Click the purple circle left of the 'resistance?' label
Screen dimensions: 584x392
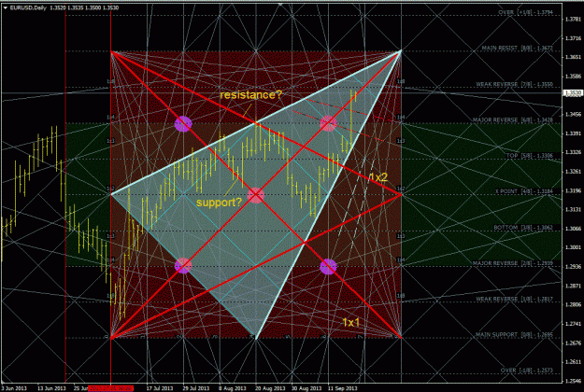click(x=183, y=123)
